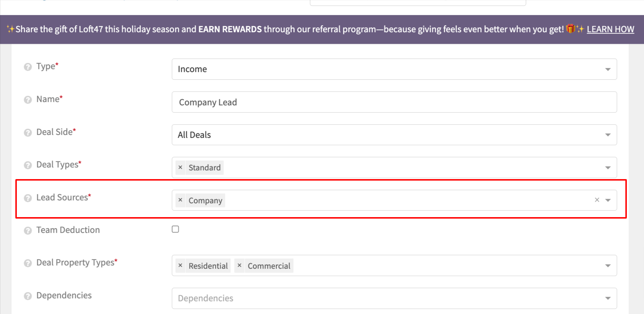Open help icon beside Name label
Viewport: 644px width, 314px height.
[x=28, y=100]
